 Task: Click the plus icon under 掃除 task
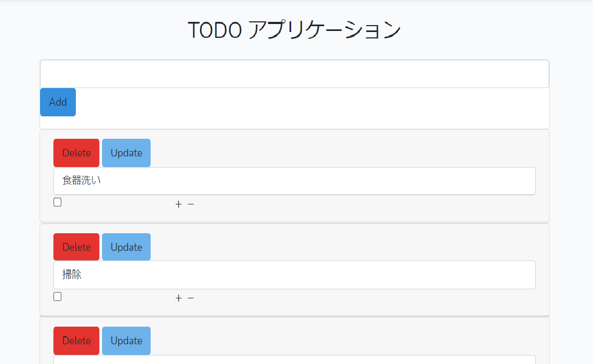(x=178, y=298)
